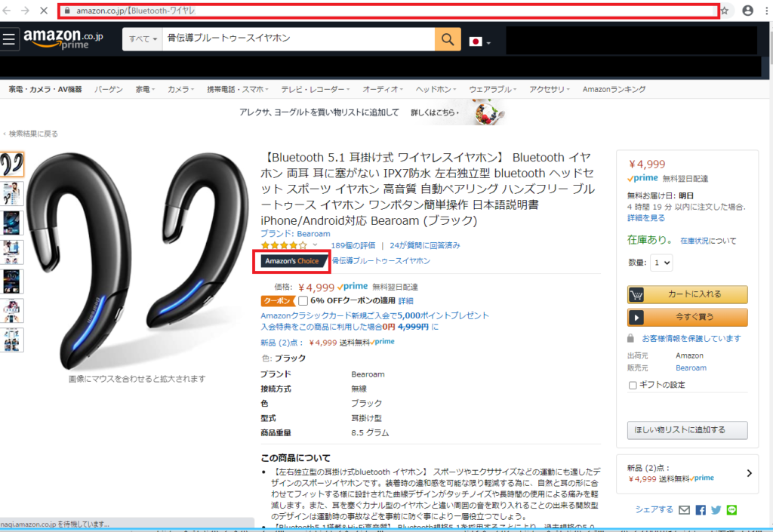The height and width of the screenshot is (532, 773).
Task: Open the アクセサリ nav menu
Action: (550, 89)
